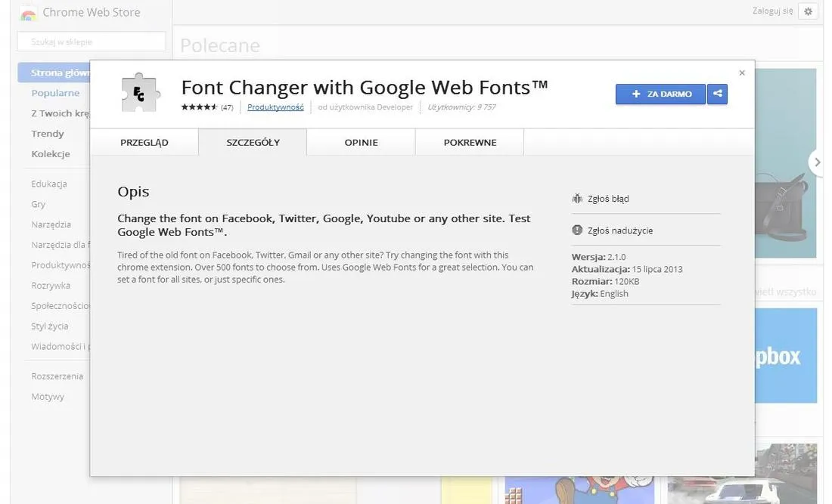Click the Szukaj w sklepie search field
This screenshot has width=832, height=504.
coord(91,41)
